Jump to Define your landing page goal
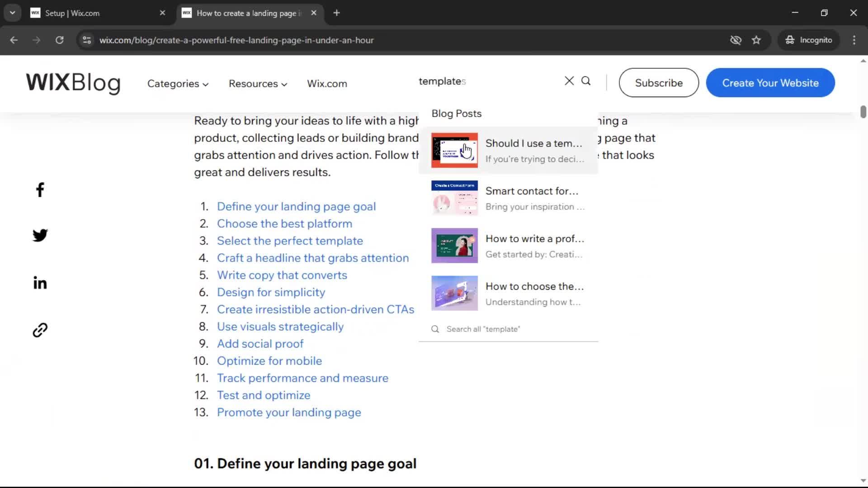Viewport: 868px width, 488px height. [296, 206]
